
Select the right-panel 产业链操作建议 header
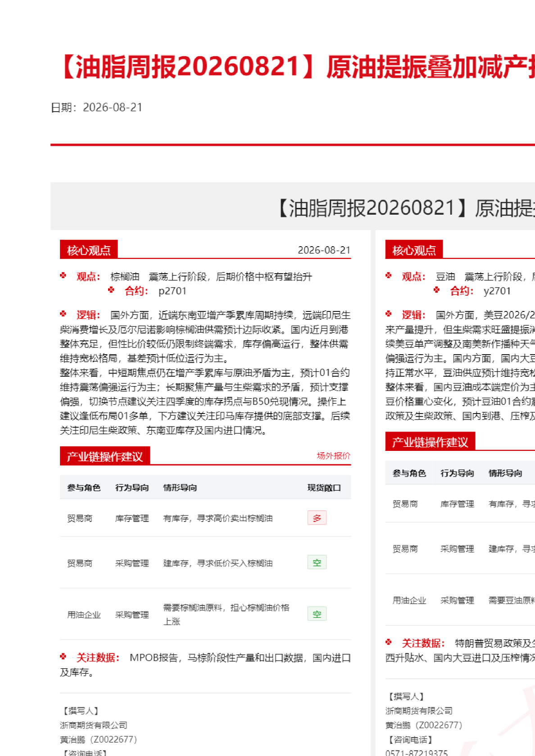click(x=430, y=442)
